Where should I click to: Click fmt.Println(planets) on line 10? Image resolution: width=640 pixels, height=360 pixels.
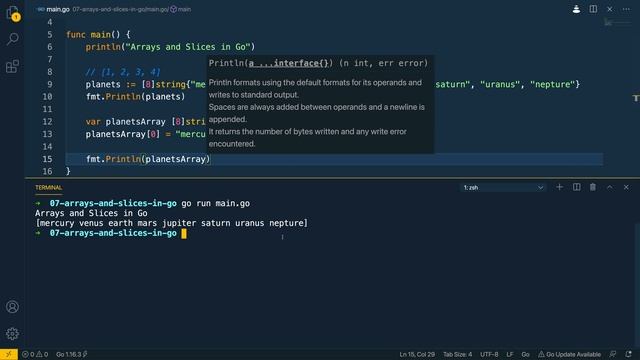coord(135,97)
